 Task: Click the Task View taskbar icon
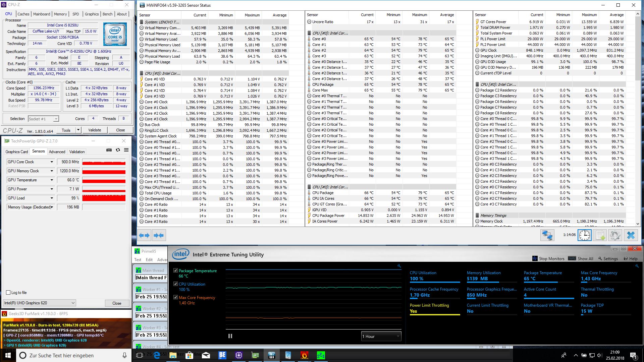click(140, 355)
